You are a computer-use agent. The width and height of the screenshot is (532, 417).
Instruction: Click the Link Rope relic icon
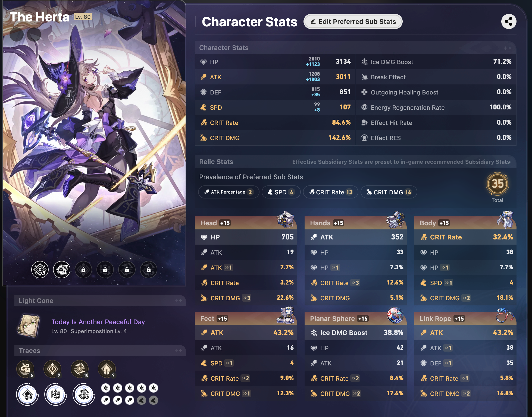505,315
